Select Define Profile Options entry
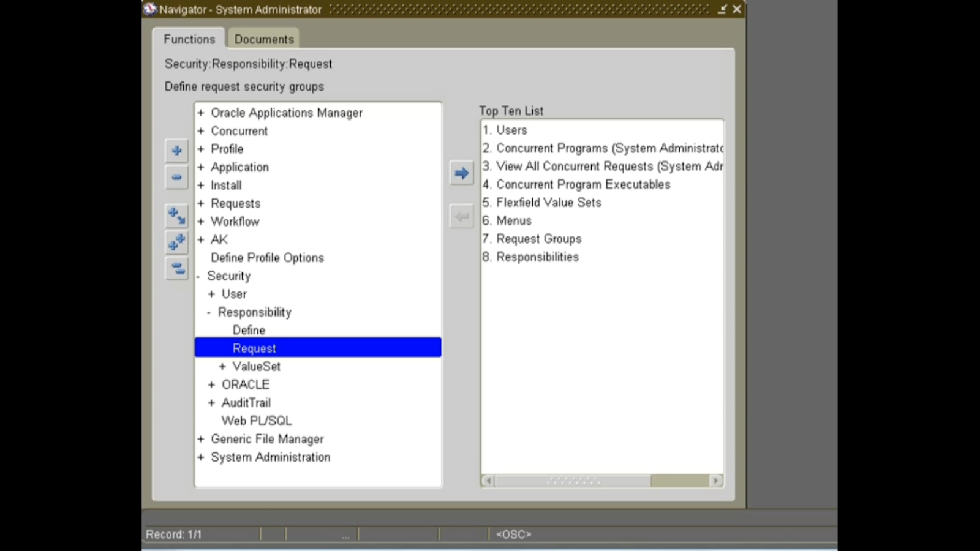The width and height of the screenshot is (980, 551). coord(267,258)
